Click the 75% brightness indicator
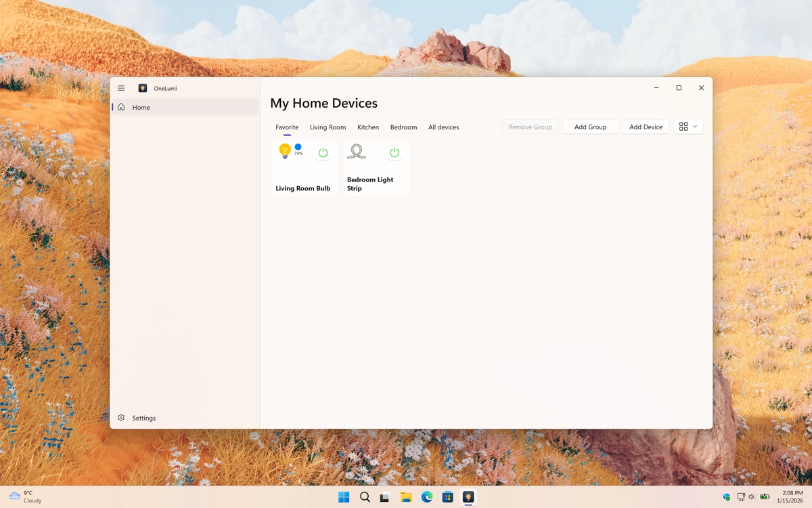This screenshot has height=508, width=812. 298,154
